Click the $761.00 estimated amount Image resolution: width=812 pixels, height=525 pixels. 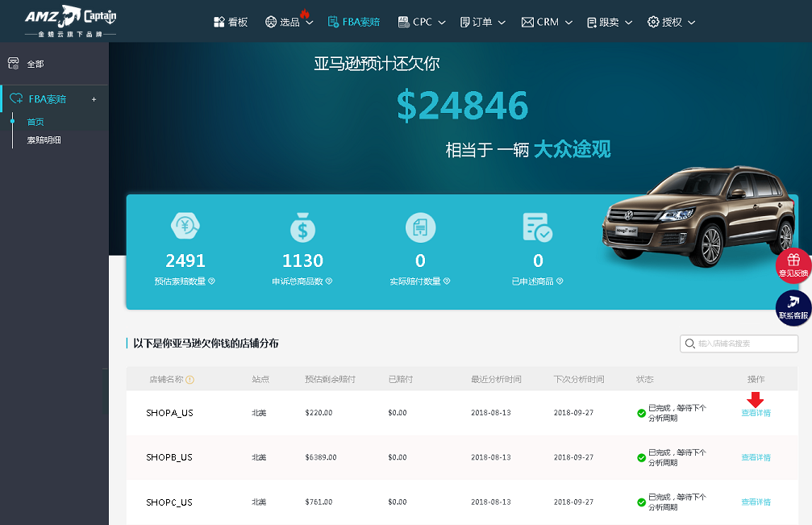(319, 502)
